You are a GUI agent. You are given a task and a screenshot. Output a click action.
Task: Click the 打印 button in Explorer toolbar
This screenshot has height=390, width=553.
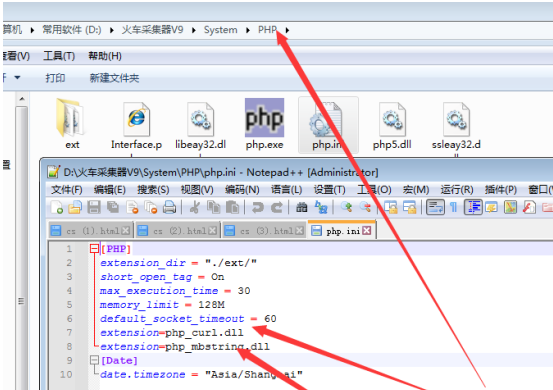point(55,78)
